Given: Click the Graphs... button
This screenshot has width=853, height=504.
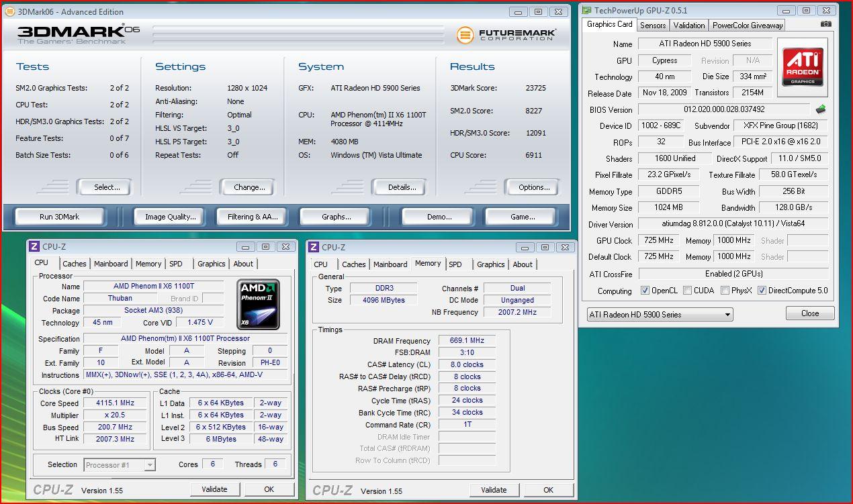Looking at the screenshot, I should pyautogui.click(x=336, y=217).
